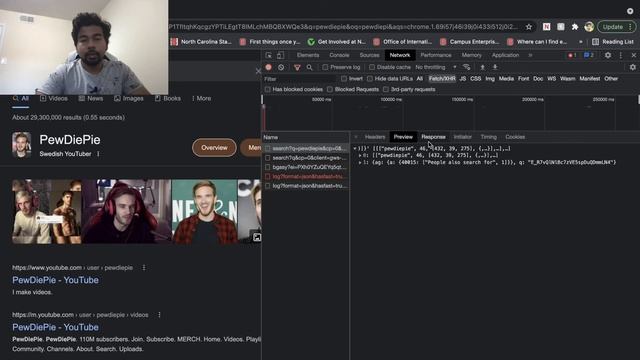
Task: Close request details pane with x
Action: pos(356,137)
